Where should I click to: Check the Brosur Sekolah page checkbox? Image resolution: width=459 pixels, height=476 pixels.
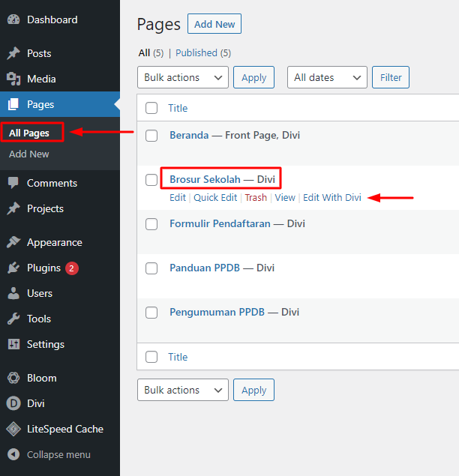151,180
